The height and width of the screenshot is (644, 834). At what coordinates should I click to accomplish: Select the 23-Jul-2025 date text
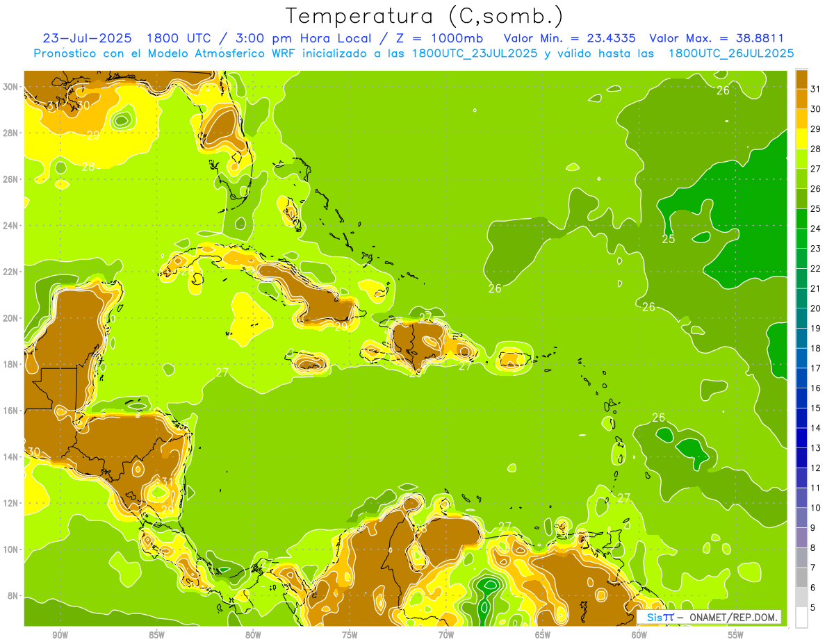[x=86, y=38]
